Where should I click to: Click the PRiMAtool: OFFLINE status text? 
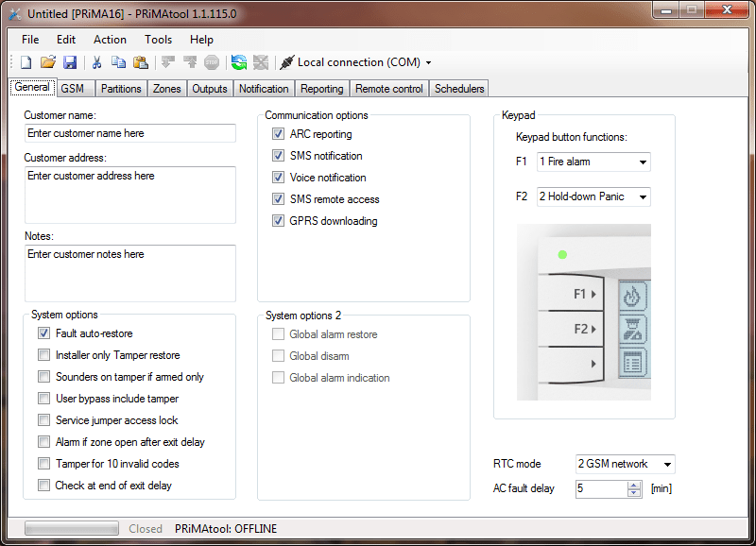pyautogui.click(x=226, y=529)
